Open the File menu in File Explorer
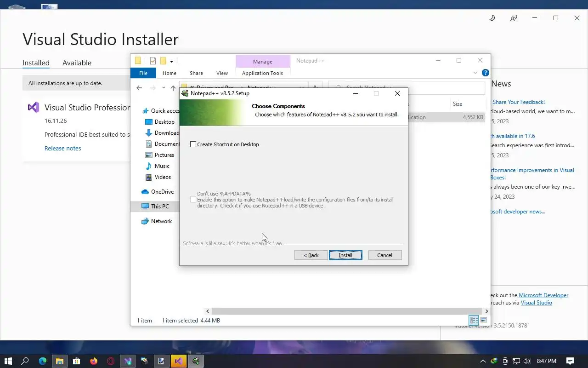This screenshot has width=588, height=368. tap(143, 73)
